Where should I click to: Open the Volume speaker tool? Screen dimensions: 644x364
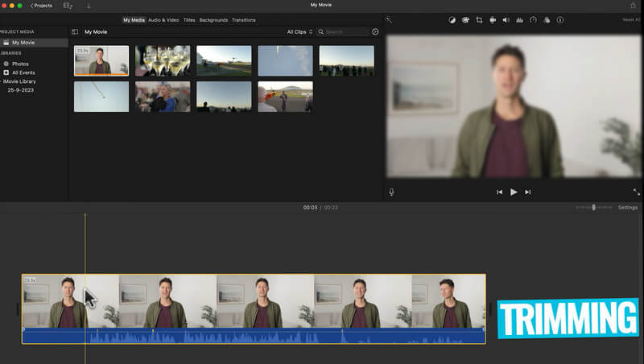point(506,19)
